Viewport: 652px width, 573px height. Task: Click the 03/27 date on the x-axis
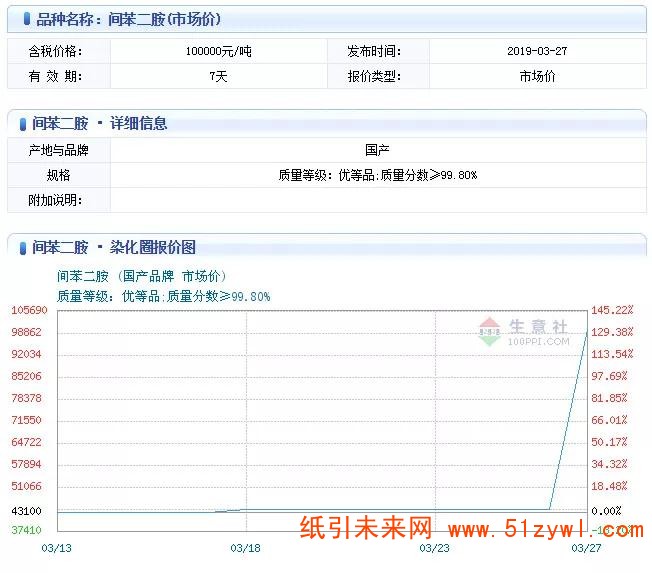(585, 548)
